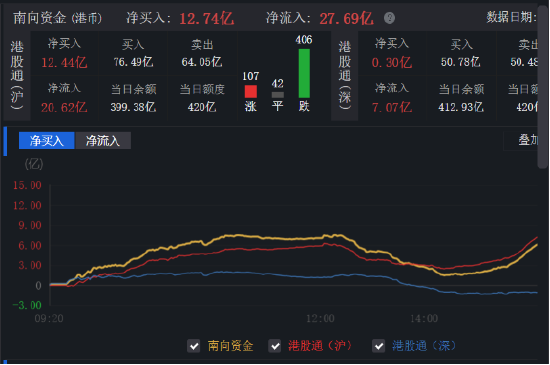Click the gray 平 bar showing 42
The height and width of the screenshot is (365, 550).
click(277, 95)
